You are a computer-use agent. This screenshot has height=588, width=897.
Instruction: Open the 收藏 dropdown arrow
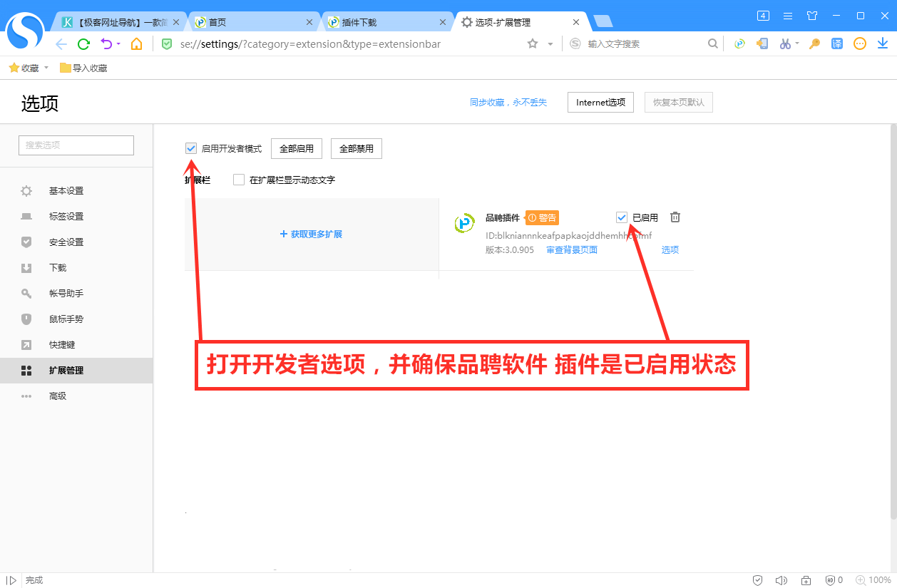click(x=46, y=68)
